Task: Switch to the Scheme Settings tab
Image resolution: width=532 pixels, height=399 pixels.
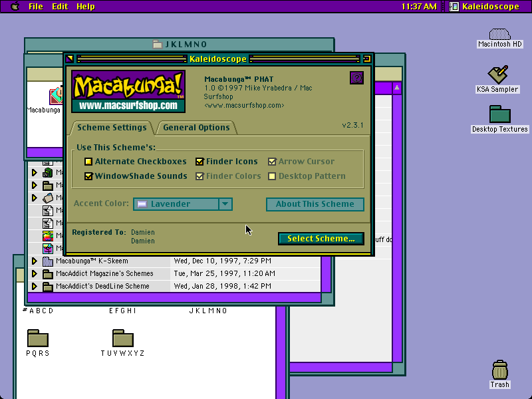Action: pos(112,128)
